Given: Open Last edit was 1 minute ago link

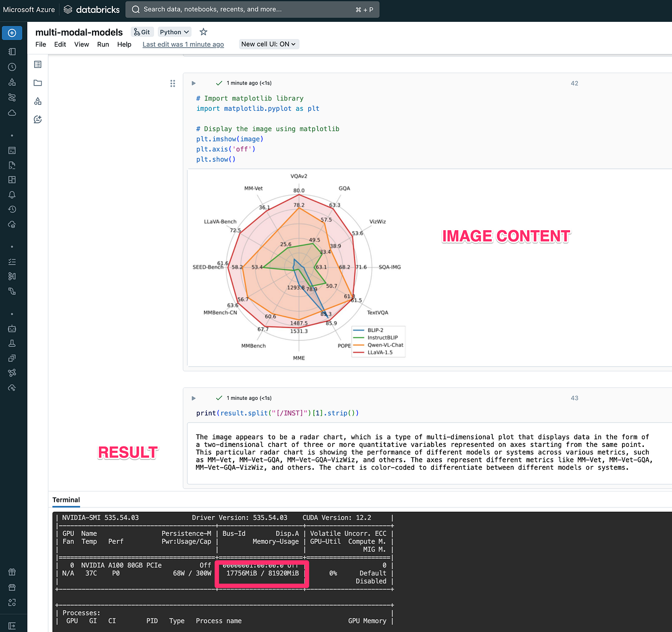Looking at the screenshot, I should (x=183, y=44).
